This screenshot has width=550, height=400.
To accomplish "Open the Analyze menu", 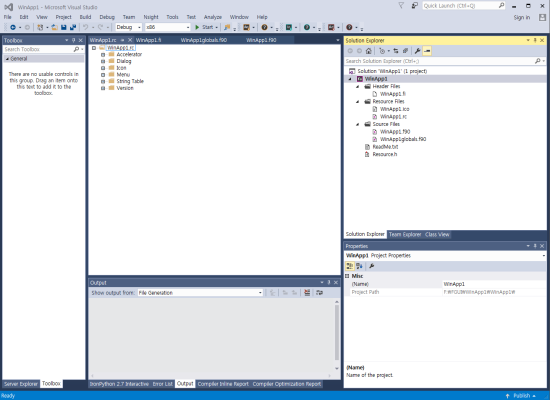I will click(213, 17).
